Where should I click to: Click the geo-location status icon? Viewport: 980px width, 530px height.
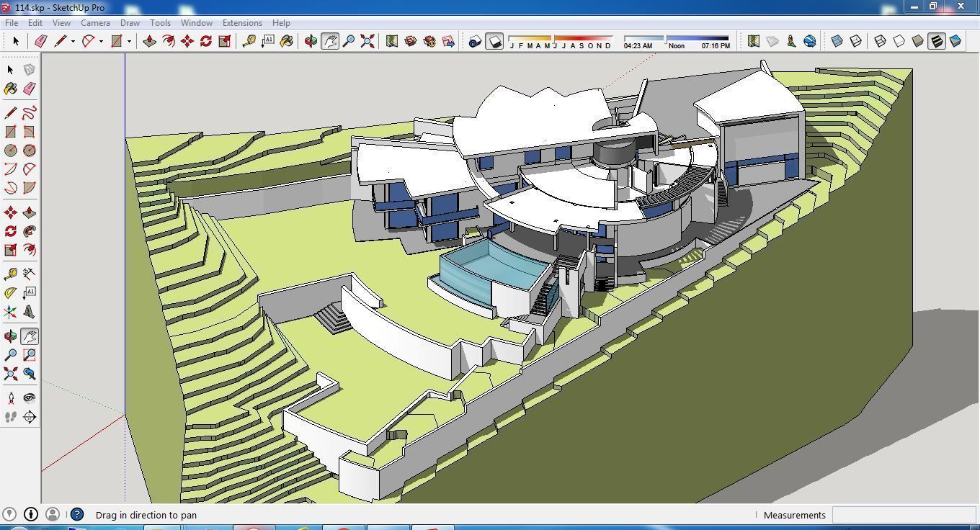pos(10,514)
